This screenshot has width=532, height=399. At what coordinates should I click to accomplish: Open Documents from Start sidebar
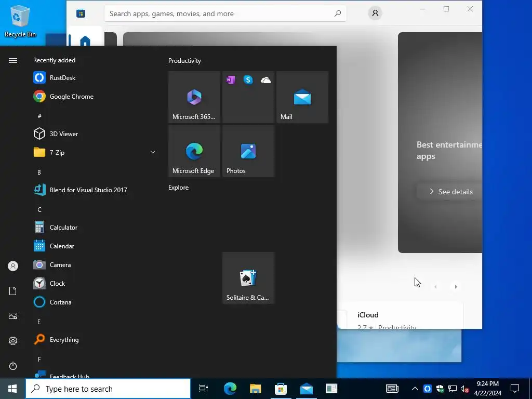tap(13, 291)
